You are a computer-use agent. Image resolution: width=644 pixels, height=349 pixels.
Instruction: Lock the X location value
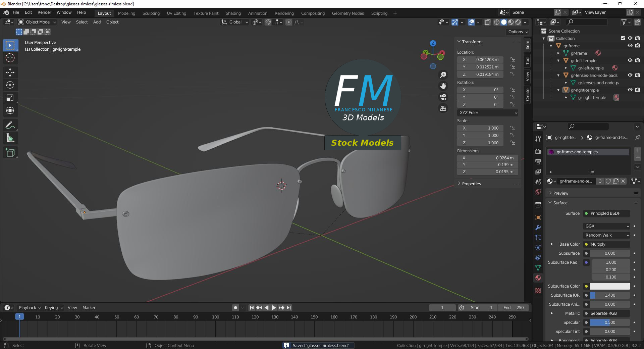[513, 60]
